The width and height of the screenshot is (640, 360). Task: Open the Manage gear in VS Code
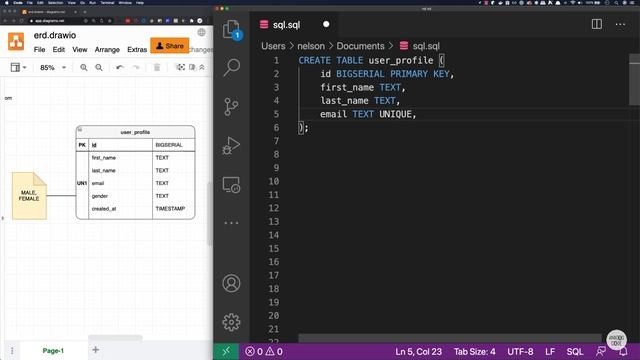coord(231,322)
